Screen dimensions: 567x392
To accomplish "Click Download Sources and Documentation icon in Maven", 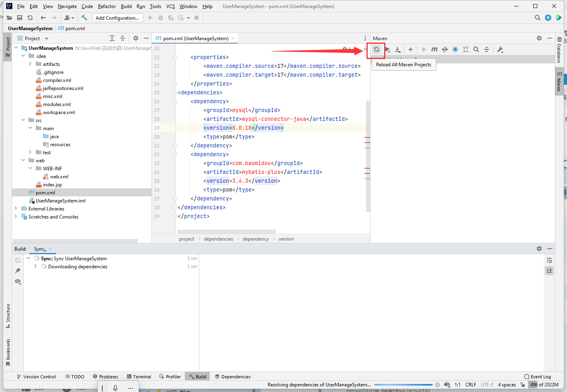I will 398,49.
